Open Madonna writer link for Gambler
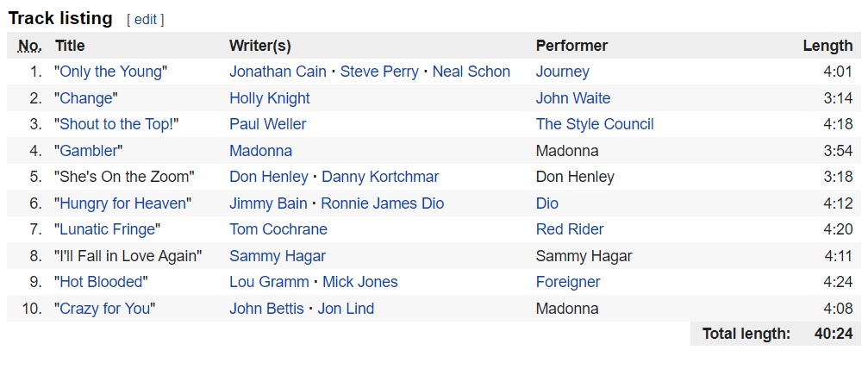 click(x=260, y=151)
